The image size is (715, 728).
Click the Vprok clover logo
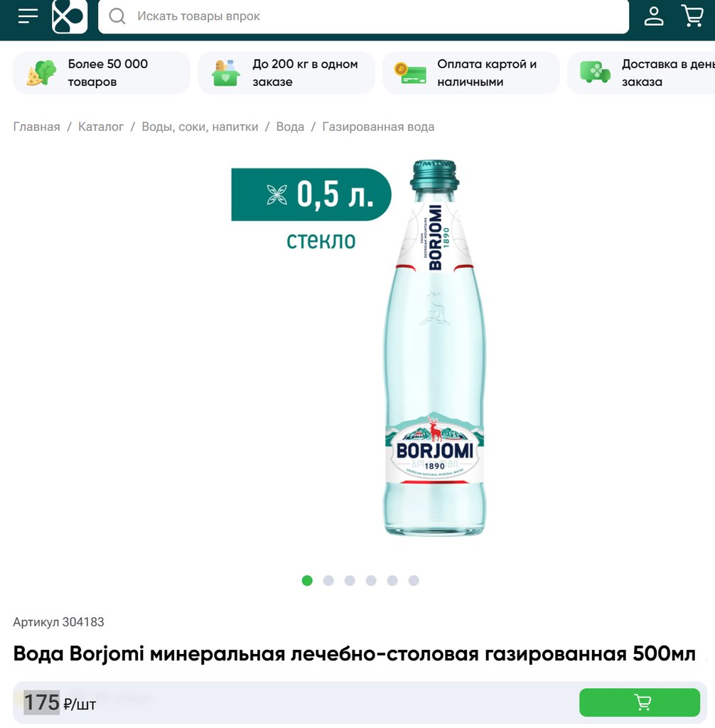70,16
